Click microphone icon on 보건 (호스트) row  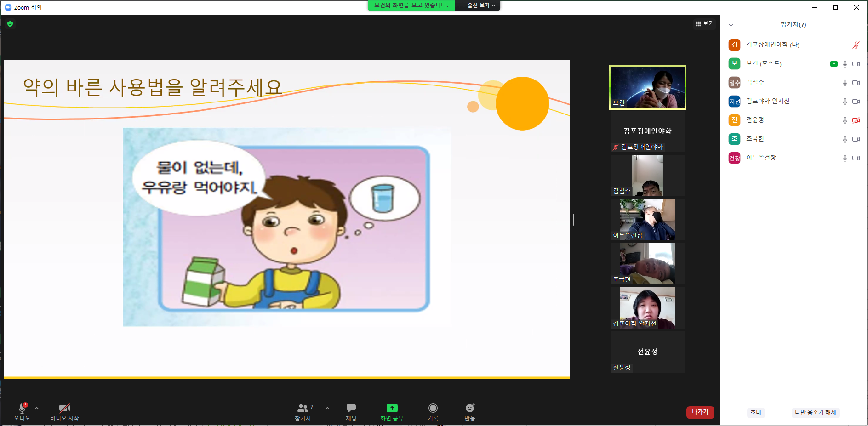(845, 64)
